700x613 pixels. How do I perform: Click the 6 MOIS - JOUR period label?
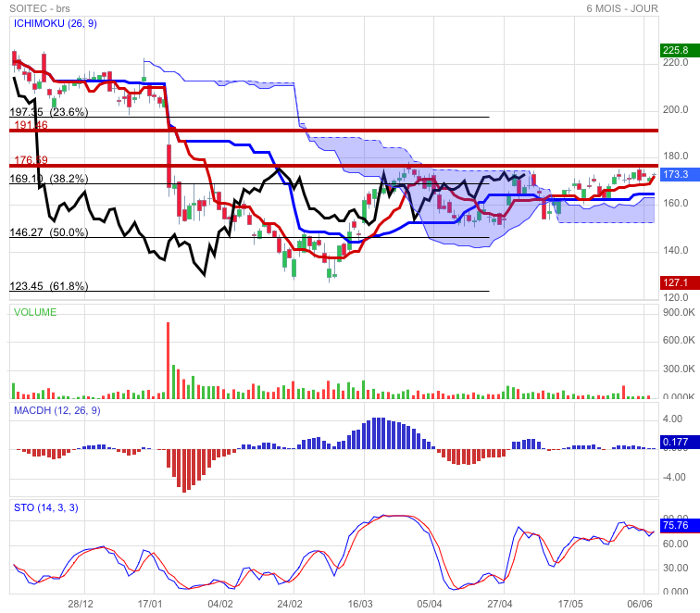coord(622,8)
